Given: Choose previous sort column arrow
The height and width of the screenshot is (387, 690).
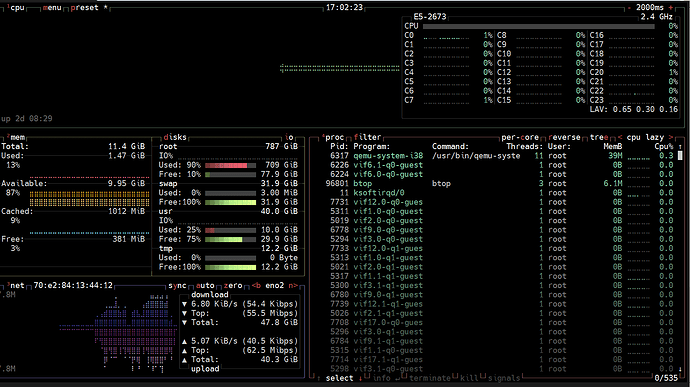Looking at the screenshot, I should tap(620, 137).
